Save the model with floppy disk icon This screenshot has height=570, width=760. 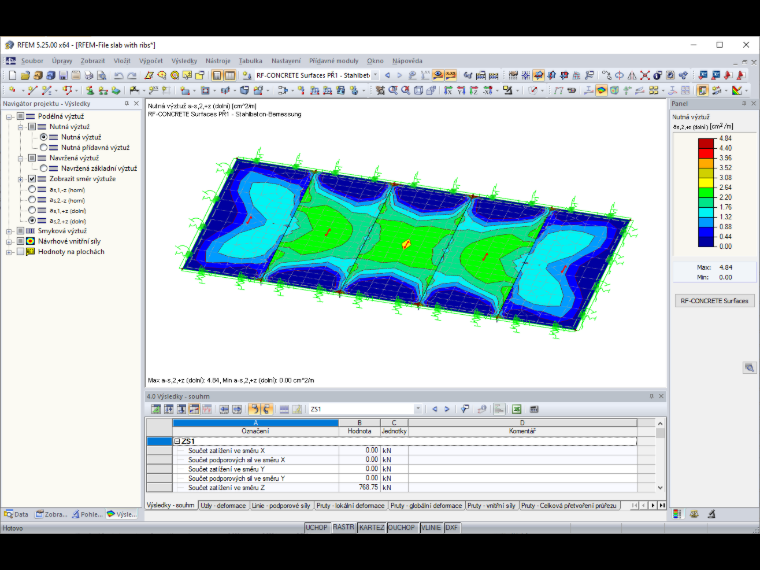tap(63, 75)
